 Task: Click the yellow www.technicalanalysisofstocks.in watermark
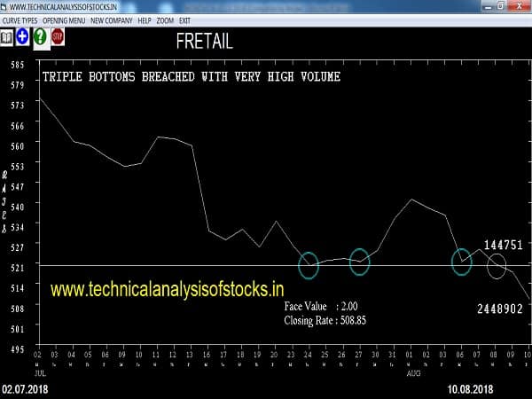(168, 289)
